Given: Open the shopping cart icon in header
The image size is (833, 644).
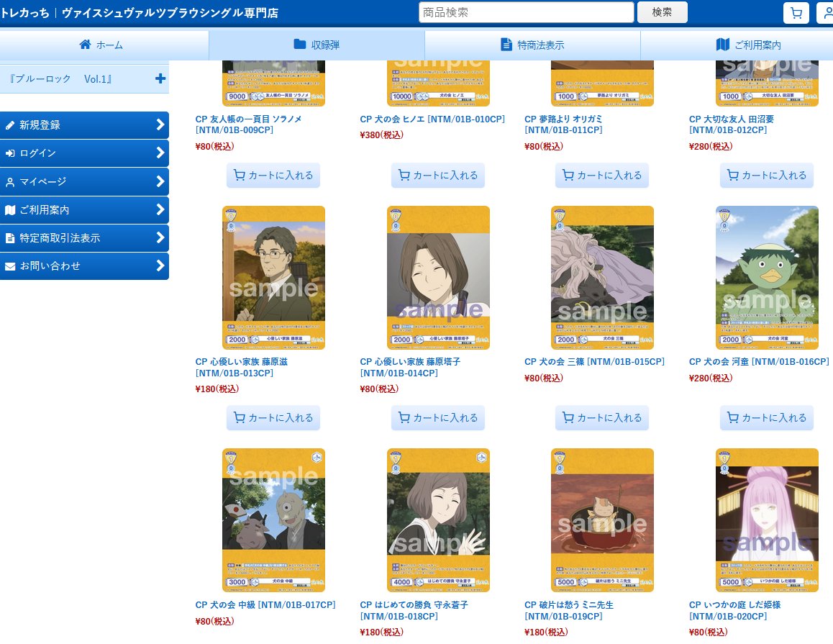Looking at the screenshot, I should pos(796,13).
